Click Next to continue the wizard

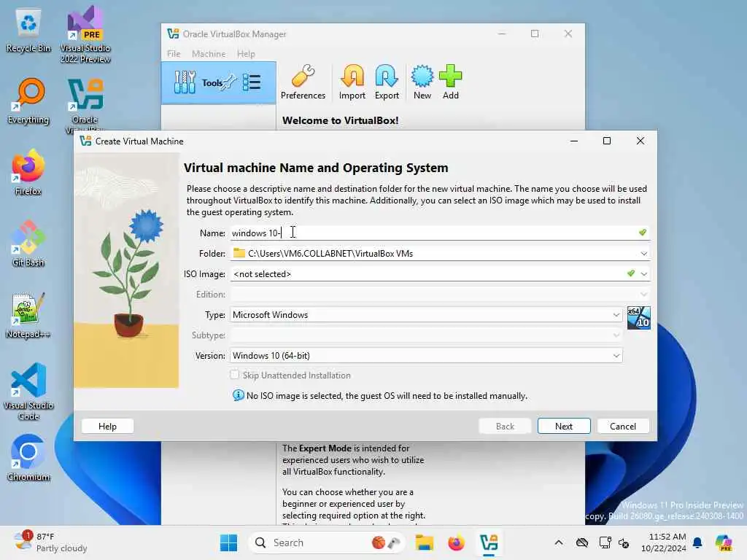[564, 426]
